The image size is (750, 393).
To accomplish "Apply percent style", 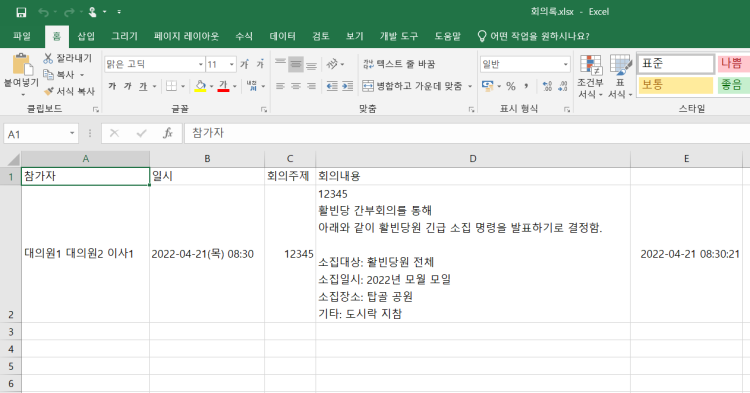I will [511, 86].
